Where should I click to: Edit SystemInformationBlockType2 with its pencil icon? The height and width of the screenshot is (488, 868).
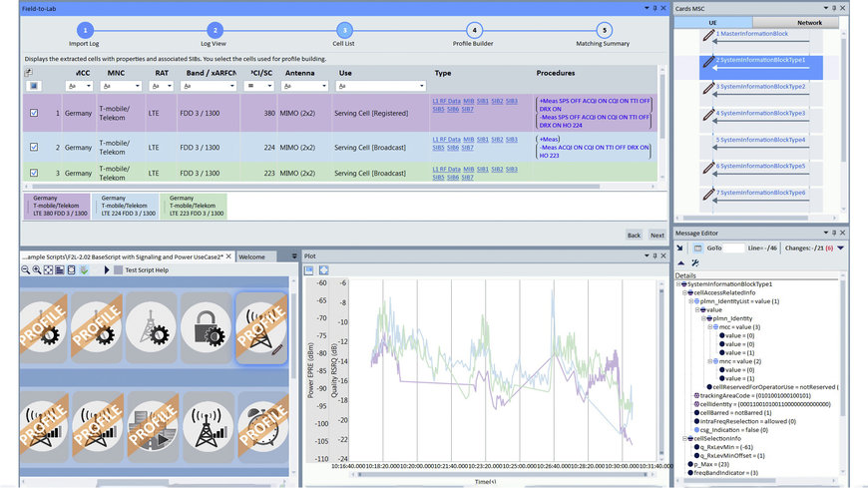point(708,88)
